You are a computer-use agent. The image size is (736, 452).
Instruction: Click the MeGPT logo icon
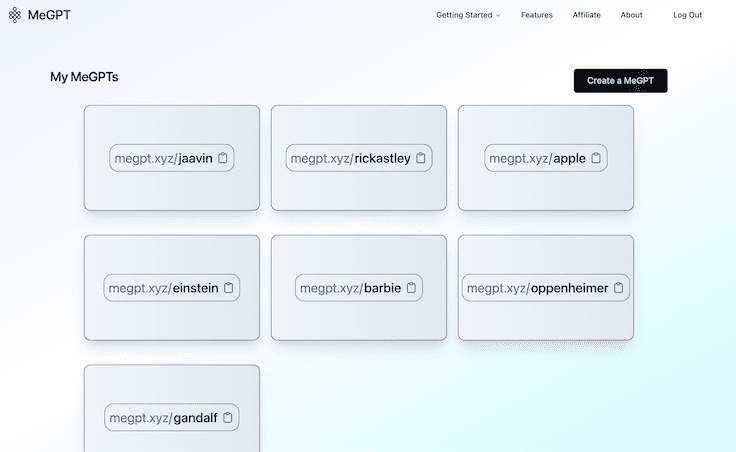tap(15, 15)
